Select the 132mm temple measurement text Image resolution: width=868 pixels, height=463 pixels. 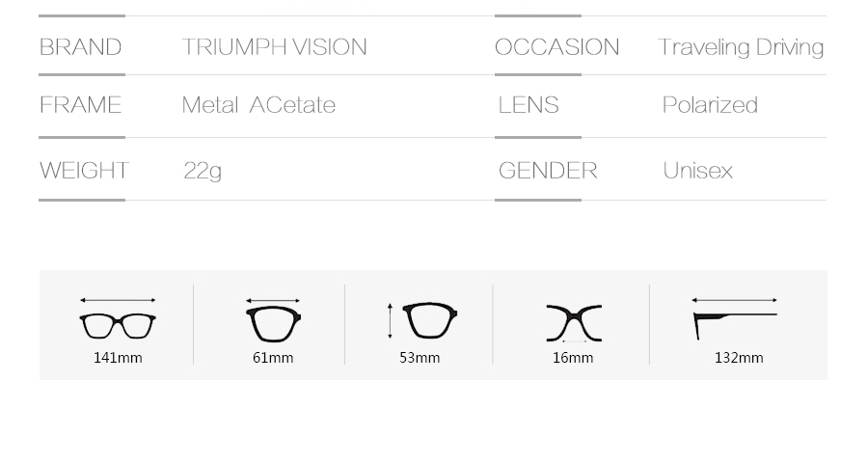pos(739,358)
